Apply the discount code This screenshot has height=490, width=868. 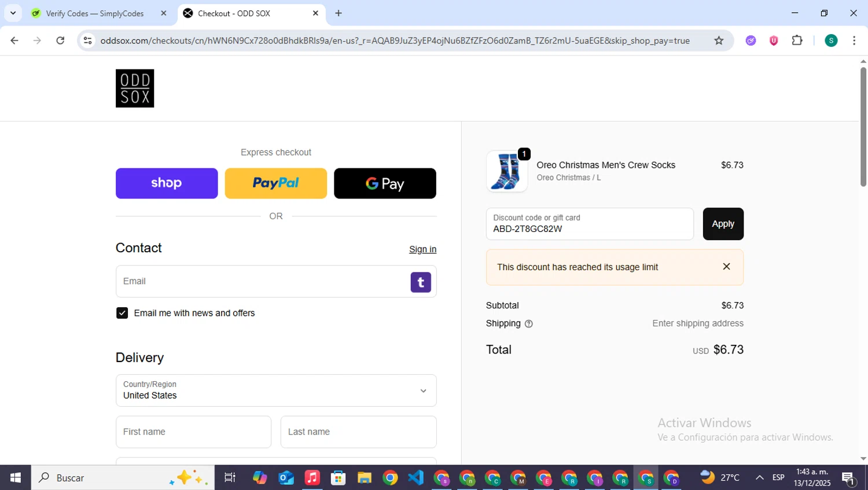[x=723, y=224]
